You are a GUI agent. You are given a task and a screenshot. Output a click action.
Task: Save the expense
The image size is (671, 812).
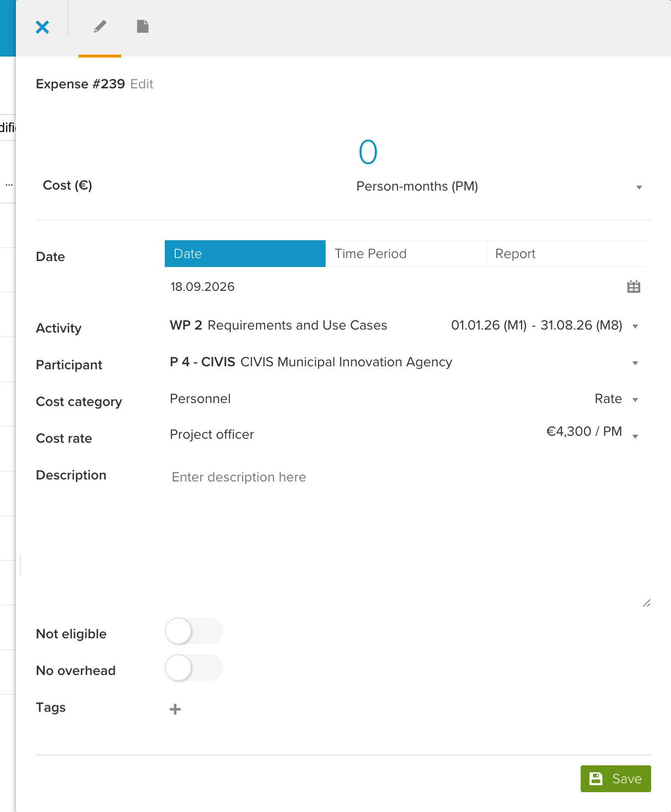(x=616, y=779)
